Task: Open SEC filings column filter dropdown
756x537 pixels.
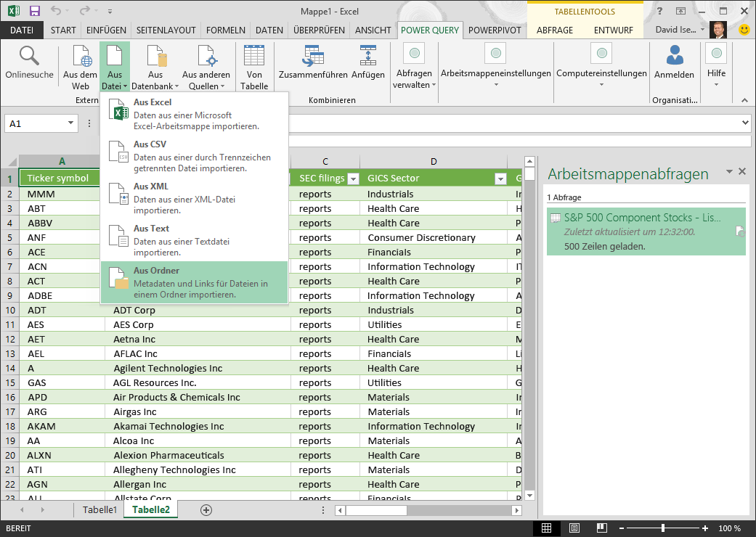Action: click(x=354, y=179)
